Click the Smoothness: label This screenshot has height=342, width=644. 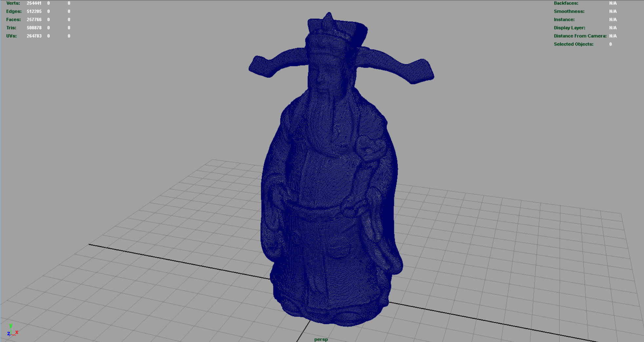click(569, 11)
